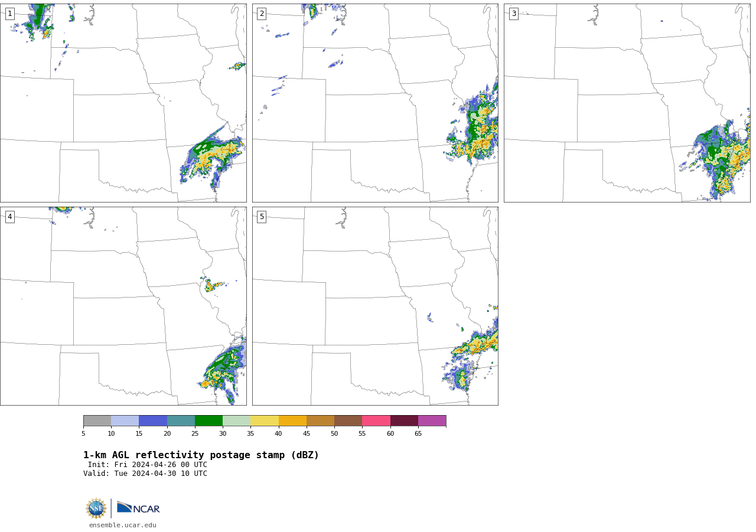Click colorbar tick label 50
Image resolution: width=756 pixels, height=532 pixels.
click(x=334, y=434)
